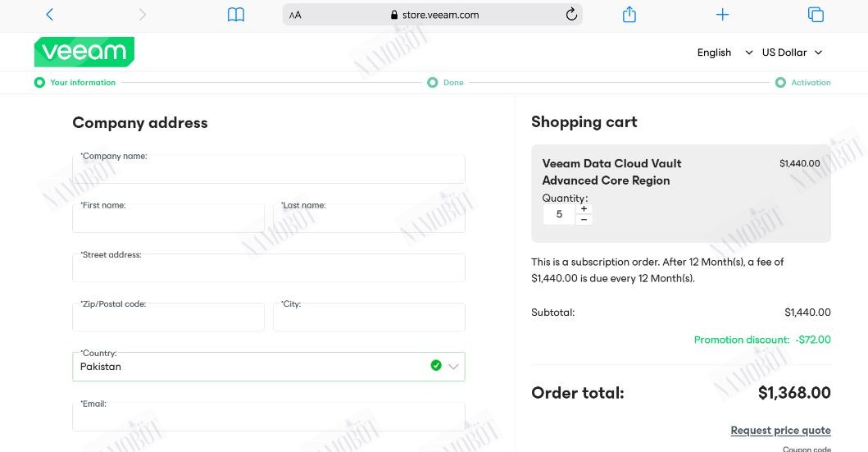Click the Company address heading
Viewport: 868px width, 452px height.
point(140,122)
